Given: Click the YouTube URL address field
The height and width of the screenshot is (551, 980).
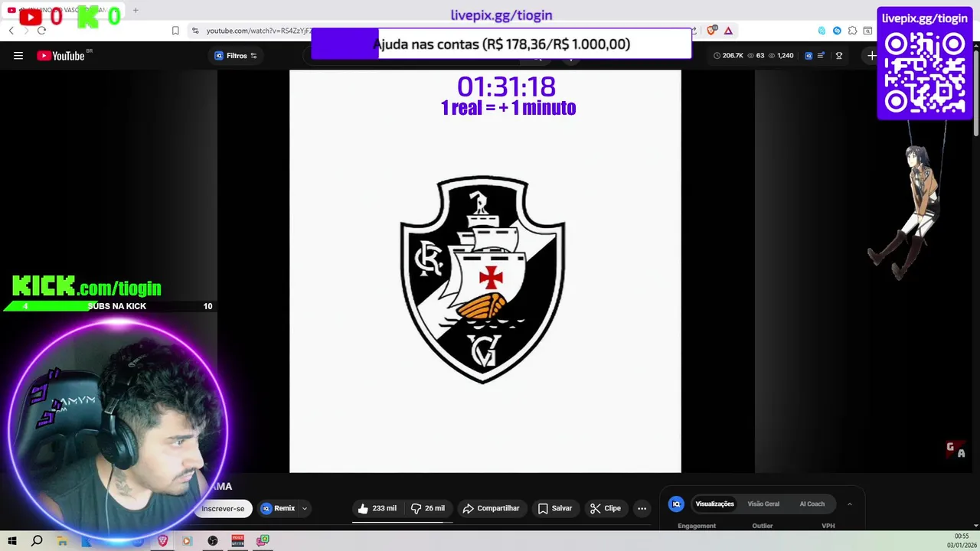Looking at the screenshot, I should point(258,31).
